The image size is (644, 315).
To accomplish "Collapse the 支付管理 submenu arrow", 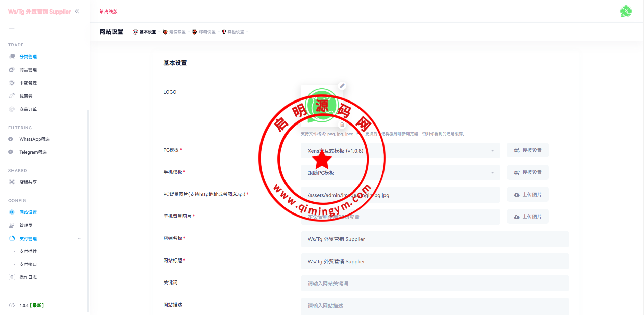I will coord(79,239).
